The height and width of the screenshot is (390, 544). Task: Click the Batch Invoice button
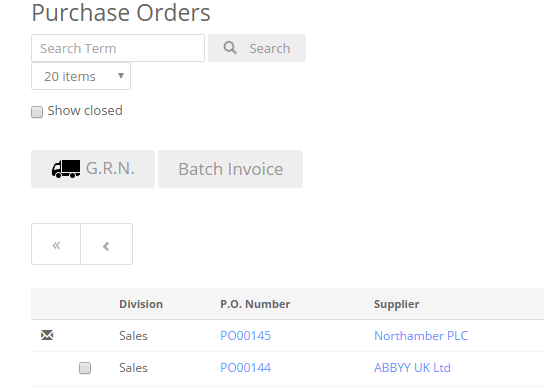230,169
